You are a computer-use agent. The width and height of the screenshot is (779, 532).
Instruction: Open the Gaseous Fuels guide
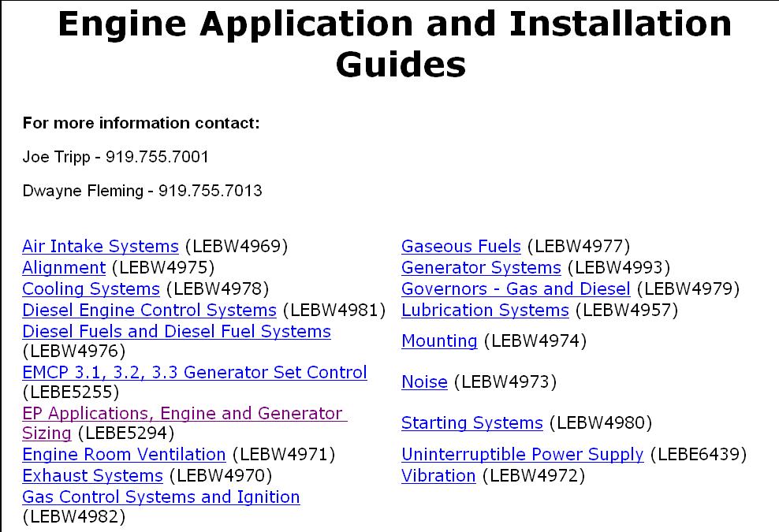(461, 247)
